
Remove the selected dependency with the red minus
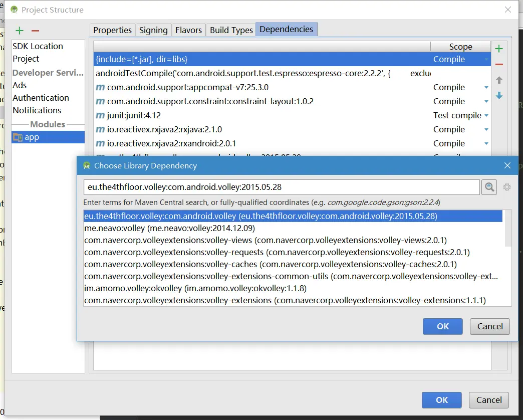point(499,64)
